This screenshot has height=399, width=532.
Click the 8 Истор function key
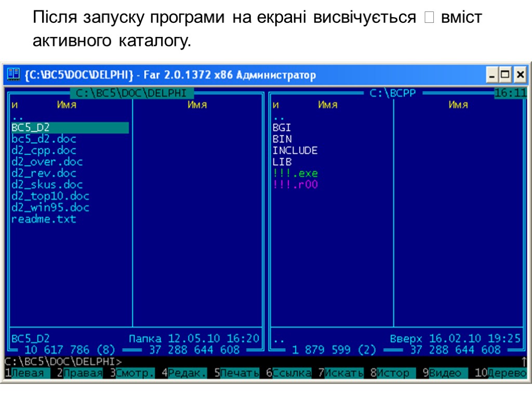pos(393,373)
